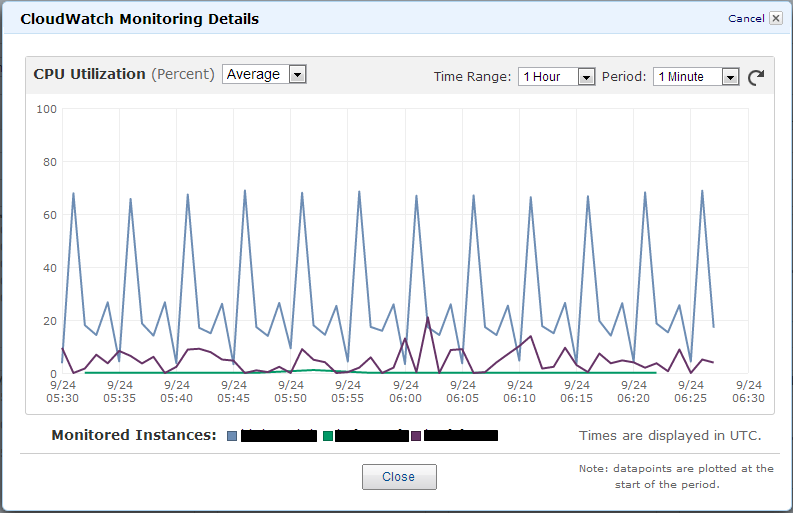Click the purple line peak near 06:00

click(428, 318)
